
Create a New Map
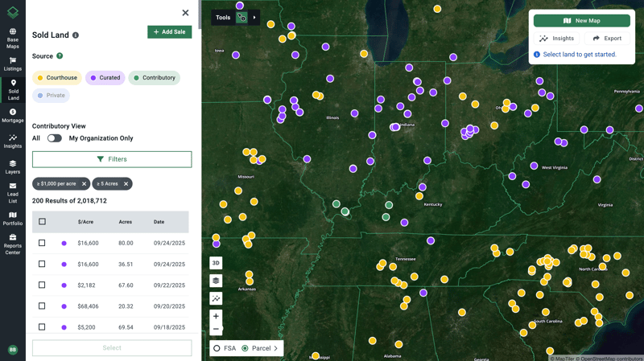(581, 21)
